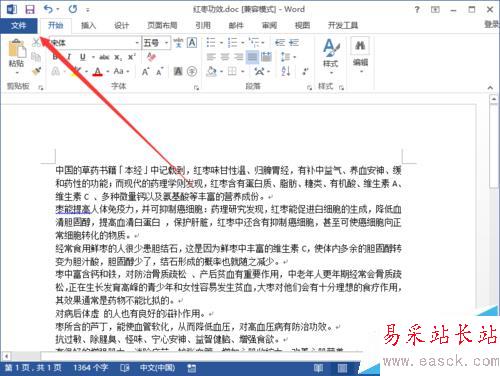Click the bullet list icon
Viewport: 500px width, 376px height.
211,43
